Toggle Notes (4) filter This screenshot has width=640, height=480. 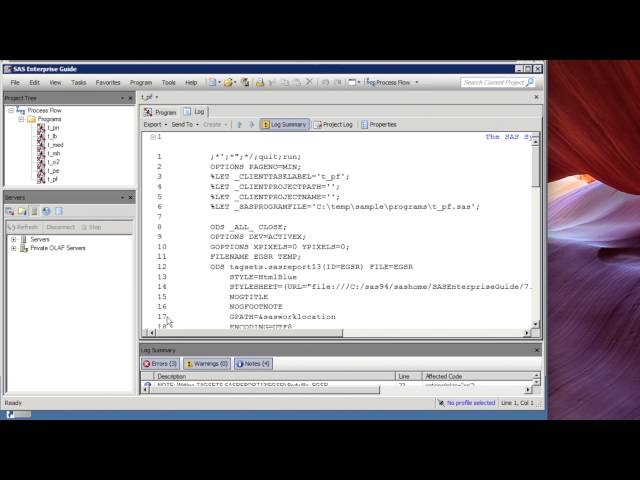click(x=253, y=364)
